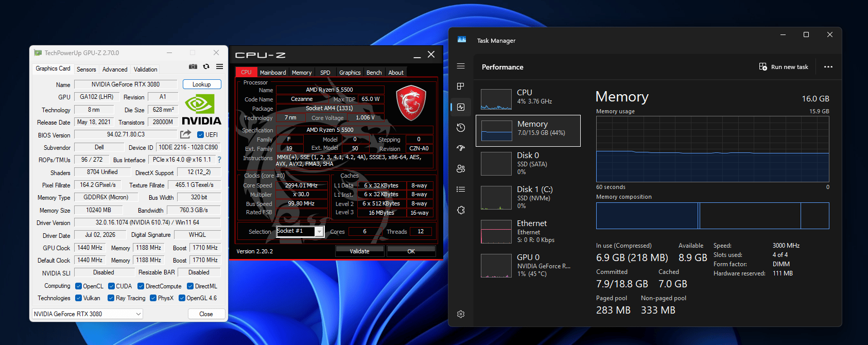Screen dimensions: 868x345
Task: Open Processes page icon in Task Manager sidebar
Action: tap(461, 86)
